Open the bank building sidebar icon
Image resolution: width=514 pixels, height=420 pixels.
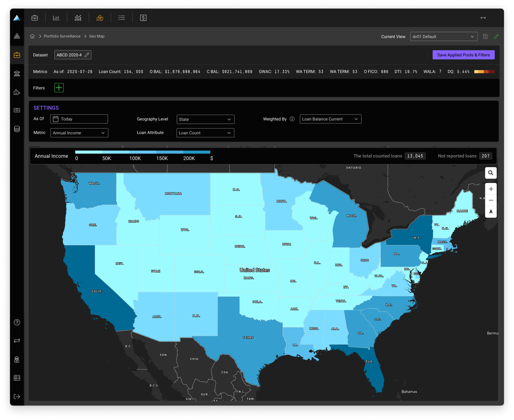click(x=17, y=73)
